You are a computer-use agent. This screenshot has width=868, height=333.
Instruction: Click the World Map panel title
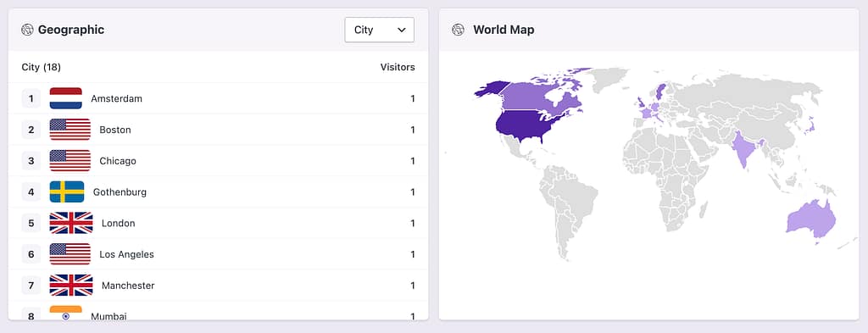504,30
